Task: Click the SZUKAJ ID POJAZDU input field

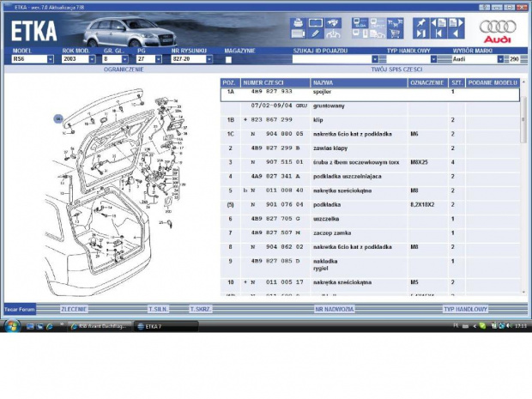Action: (332, 59)
